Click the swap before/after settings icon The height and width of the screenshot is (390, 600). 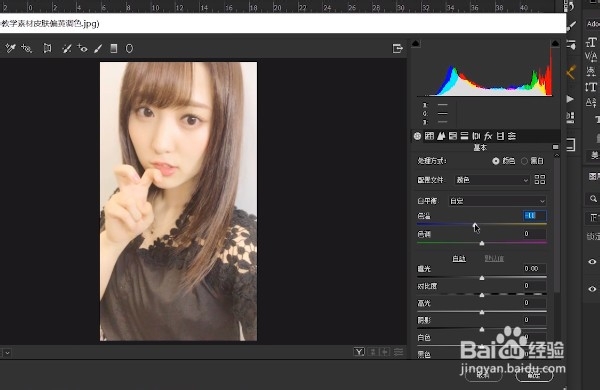pyautogui.click(x=373, y=352)
